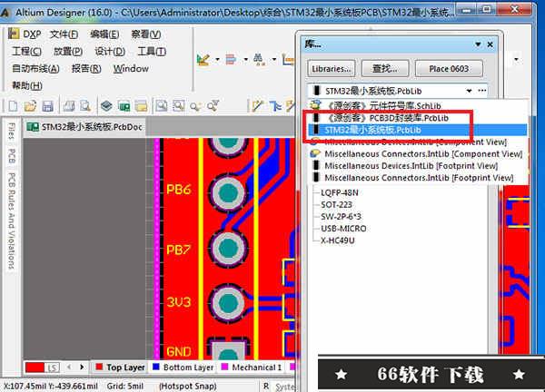Click the green PCB board icon

(124, 106)
